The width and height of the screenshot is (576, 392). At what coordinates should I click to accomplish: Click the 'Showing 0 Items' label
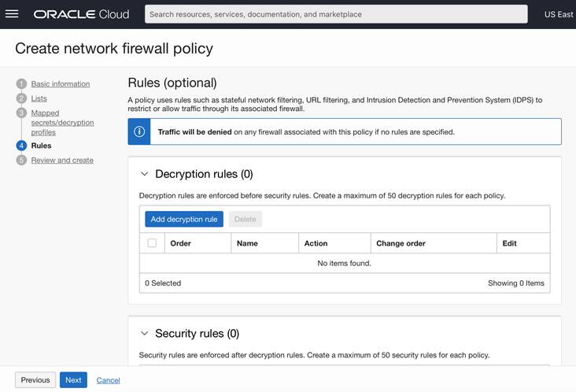[516, 283]
